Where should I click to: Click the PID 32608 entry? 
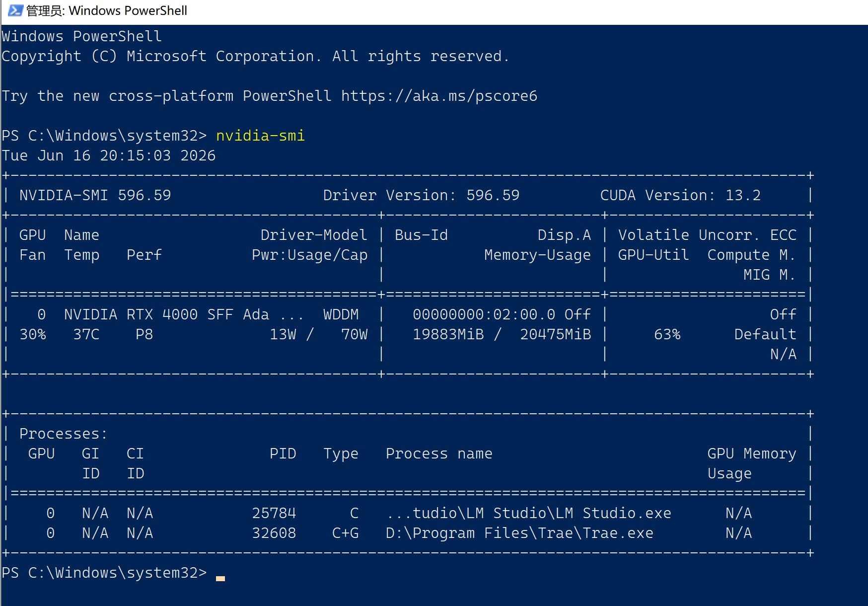click(274, 533)
